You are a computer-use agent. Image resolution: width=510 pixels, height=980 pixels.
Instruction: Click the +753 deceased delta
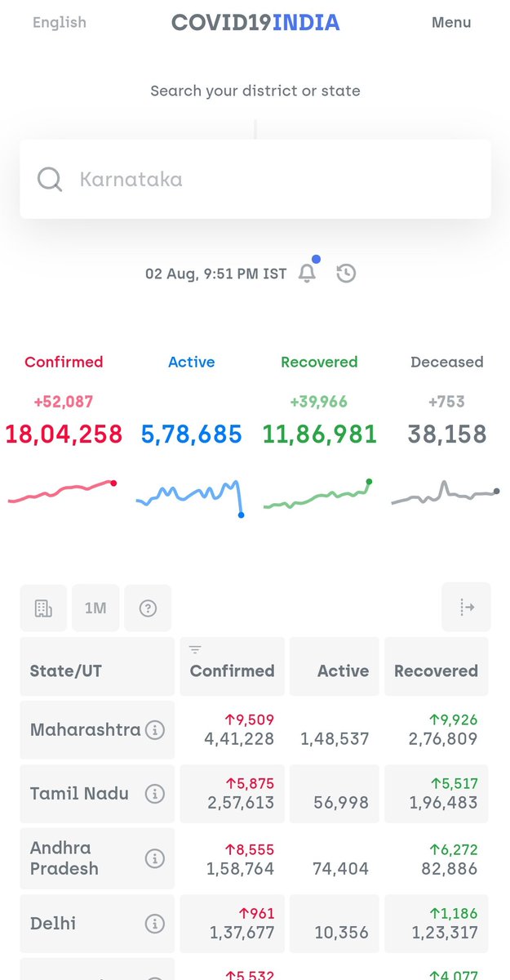pos(447,401)
